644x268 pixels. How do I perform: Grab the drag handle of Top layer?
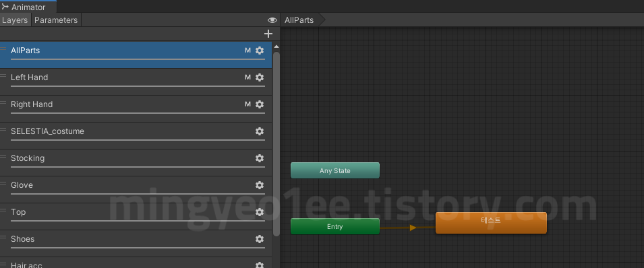tap(3, 211)
